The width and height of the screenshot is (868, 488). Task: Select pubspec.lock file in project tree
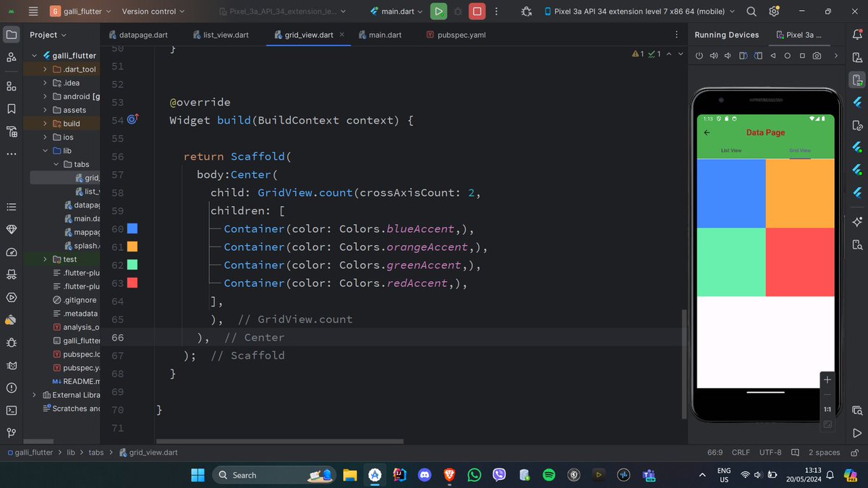76,354
